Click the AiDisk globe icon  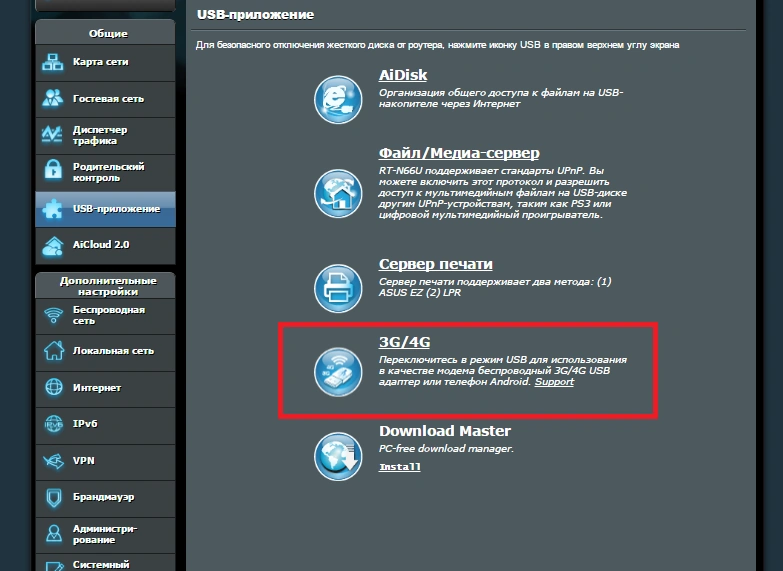point(338,99)
